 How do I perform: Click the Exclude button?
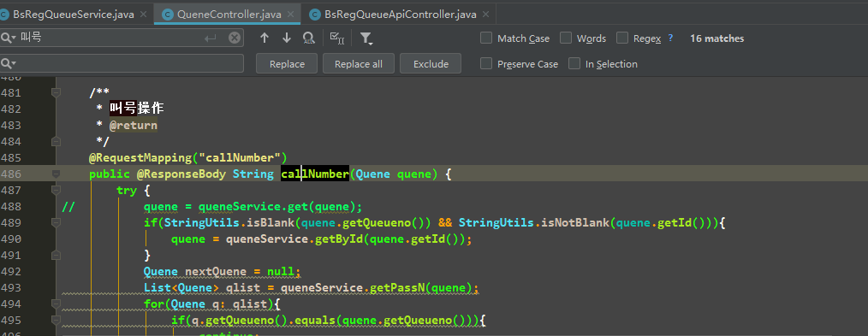(431, 63)
